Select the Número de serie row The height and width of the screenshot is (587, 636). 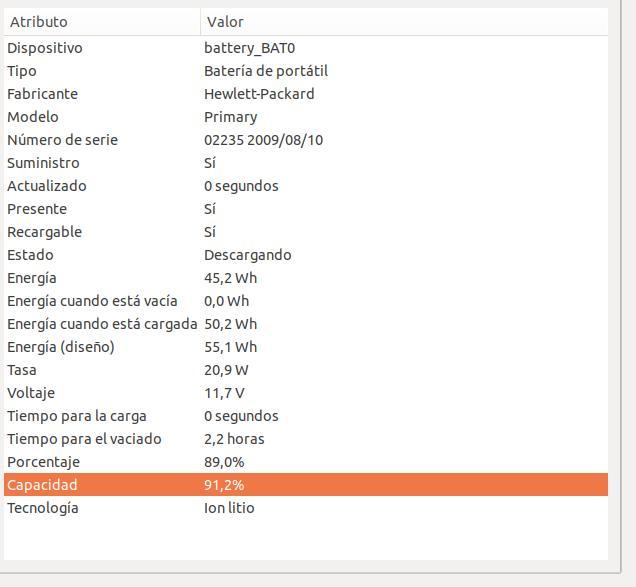(x=306, y=140)
